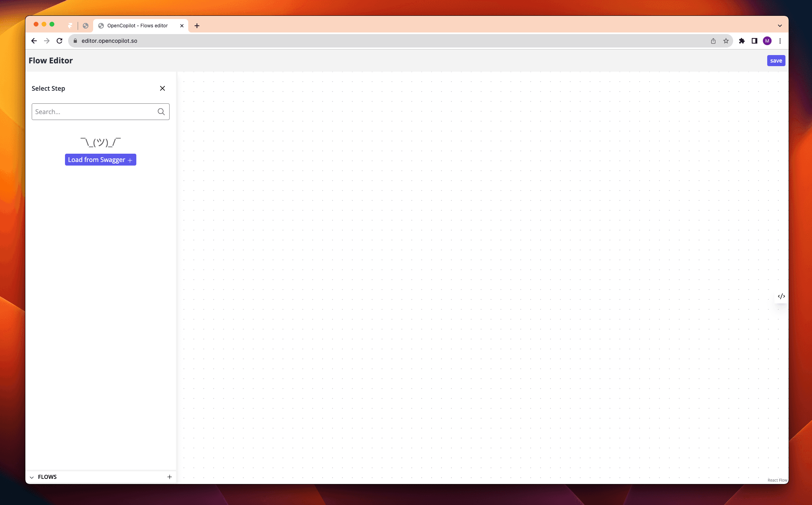Screen dimensions: 812x505
Task: Collapse the FLOWS section chevron
Action: click(x=32, y=477)
